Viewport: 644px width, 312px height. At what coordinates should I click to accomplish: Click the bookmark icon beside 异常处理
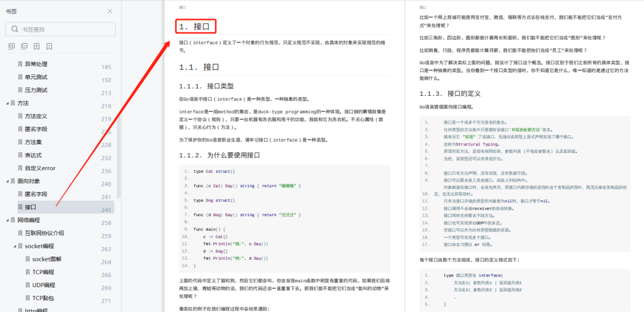(x=20, y=64)
